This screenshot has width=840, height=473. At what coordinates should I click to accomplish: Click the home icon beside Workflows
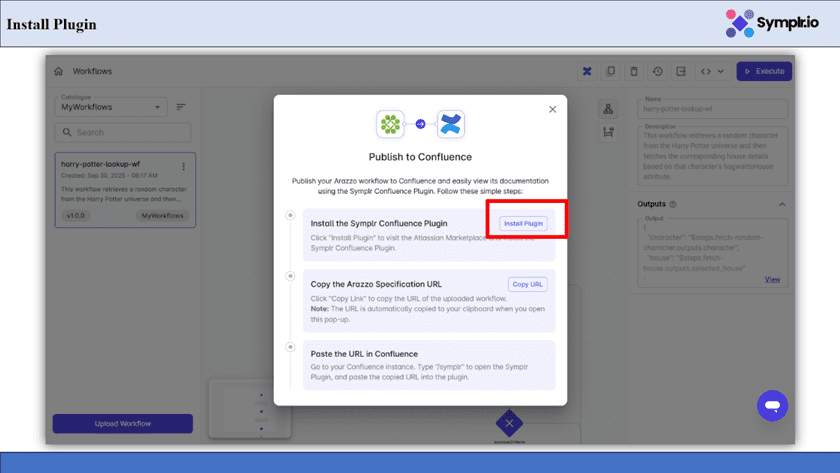point(59,72)
